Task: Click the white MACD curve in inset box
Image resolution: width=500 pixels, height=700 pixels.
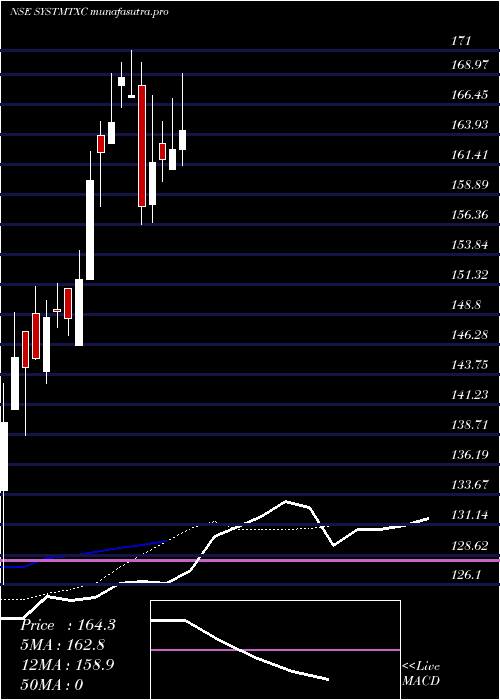Action: (240, 650)
